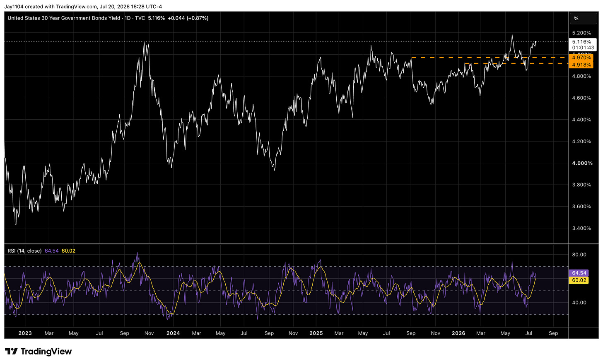
Task: Click the RSI 40.00 axis label
Action: (x=579, y=303)
